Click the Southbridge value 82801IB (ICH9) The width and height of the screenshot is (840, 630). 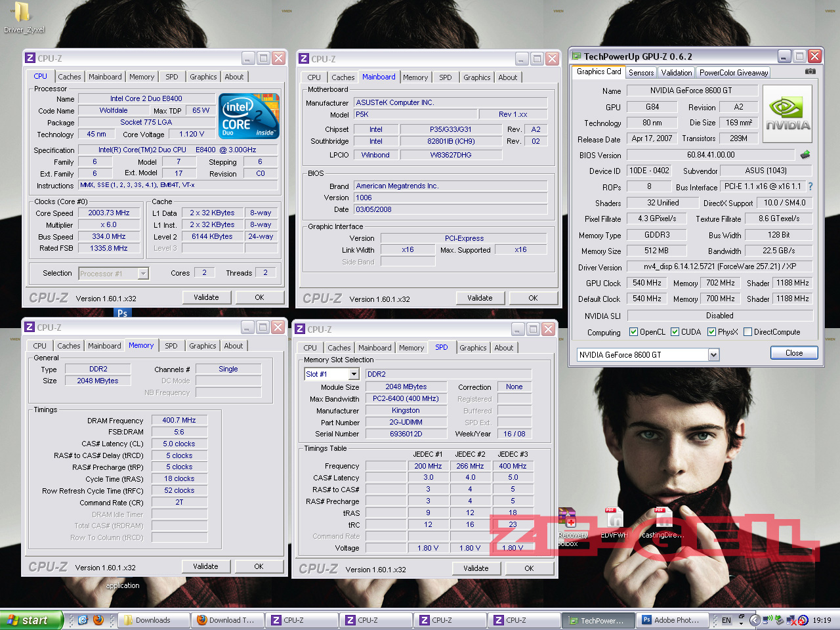pyautogui.click(x=451, y=141)
